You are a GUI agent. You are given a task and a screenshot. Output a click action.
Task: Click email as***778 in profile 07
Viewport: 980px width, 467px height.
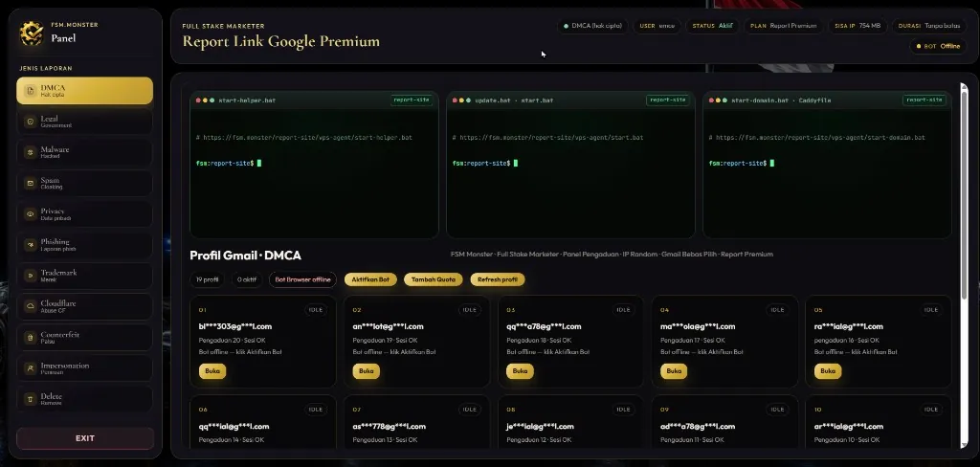pyautogui.click(x=389, y=427)
